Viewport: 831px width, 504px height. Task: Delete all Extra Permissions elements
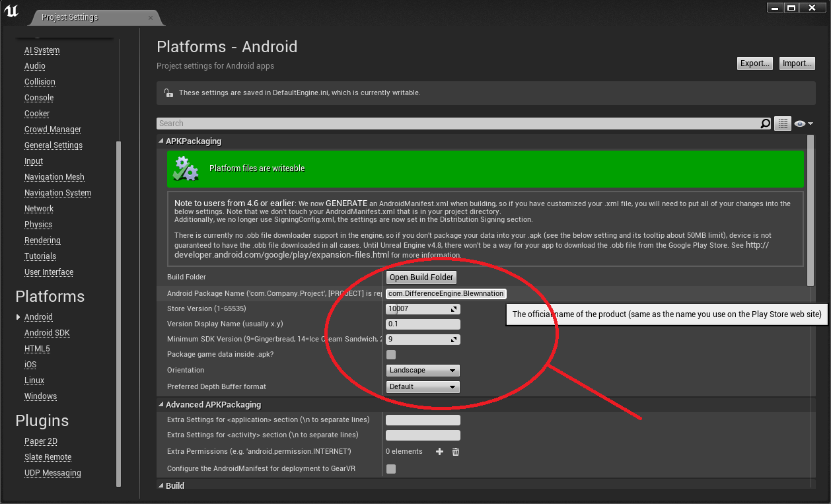coord(455,452)
